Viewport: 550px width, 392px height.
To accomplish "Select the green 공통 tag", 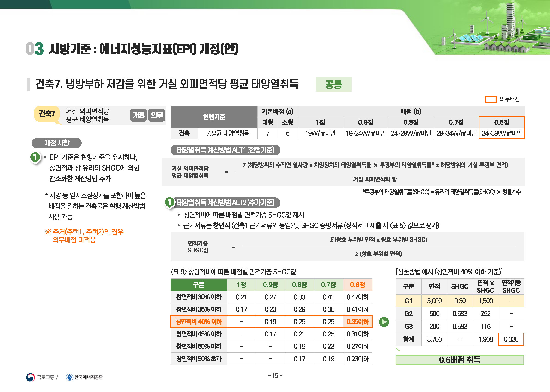I will point(333,85).
